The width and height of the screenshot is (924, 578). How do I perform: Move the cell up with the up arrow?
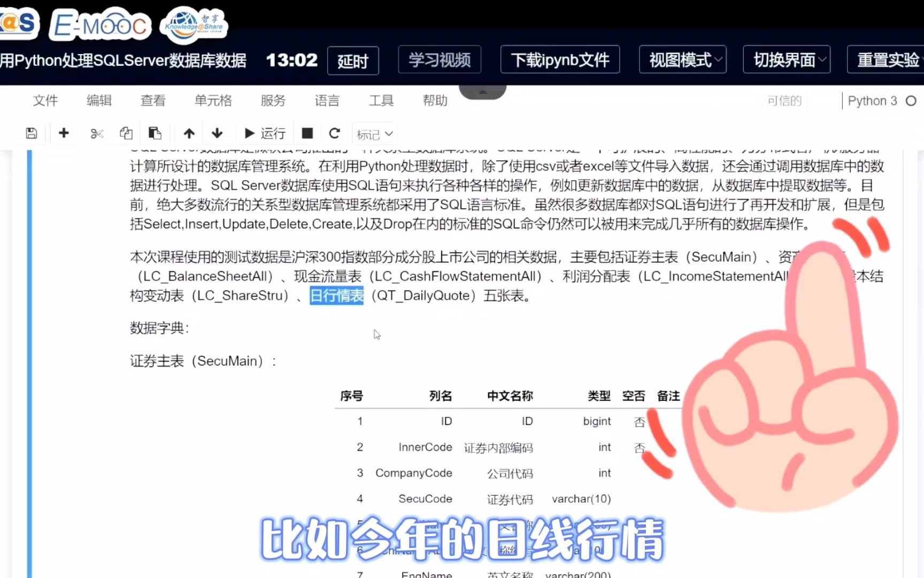point(189,133)
